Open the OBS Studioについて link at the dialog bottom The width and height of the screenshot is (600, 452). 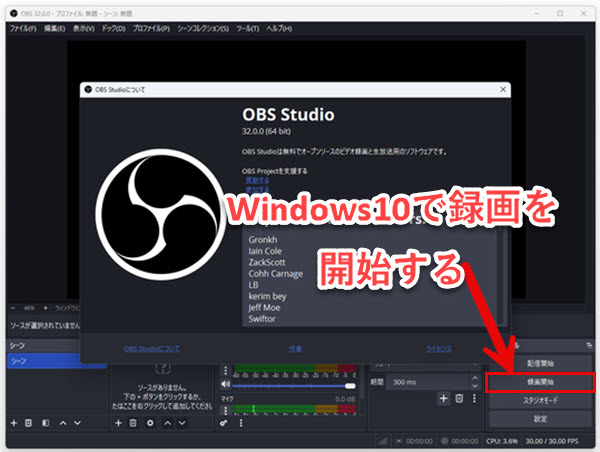[151, 349]
